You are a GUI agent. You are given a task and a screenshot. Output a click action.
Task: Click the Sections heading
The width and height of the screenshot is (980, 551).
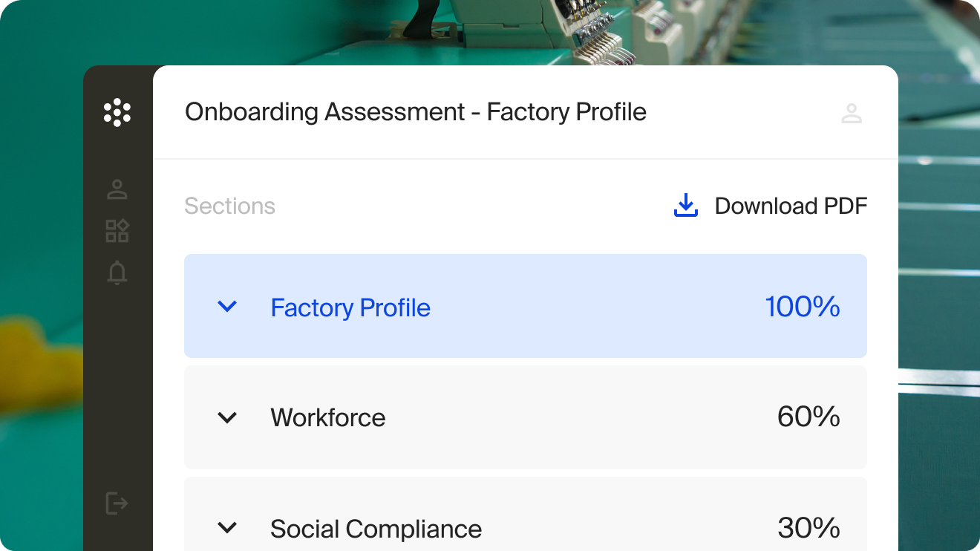click(229, 206)
